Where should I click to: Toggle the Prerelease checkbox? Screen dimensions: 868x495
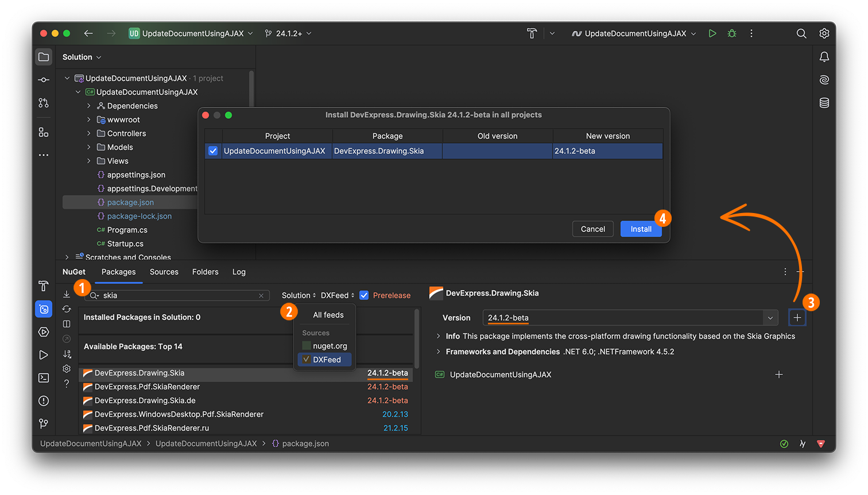[x=364, y=295]
